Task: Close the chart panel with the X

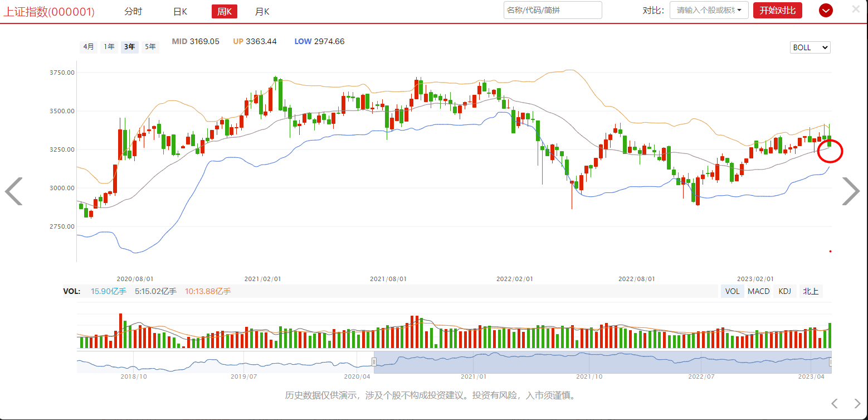Action: click(x=856, y=9)
